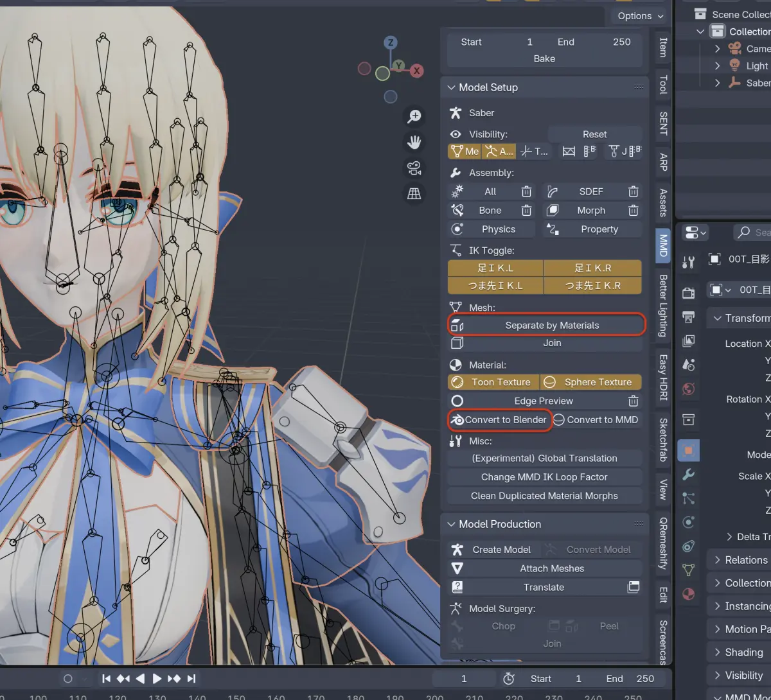Click the Bake button
771x700 pixels.
[545, 58]
